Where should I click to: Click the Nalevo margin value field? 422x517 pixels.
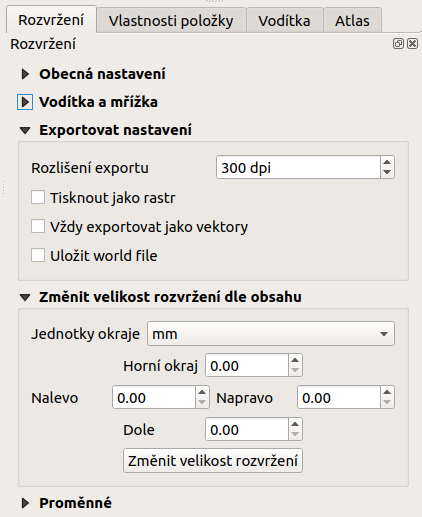point(154,397)
